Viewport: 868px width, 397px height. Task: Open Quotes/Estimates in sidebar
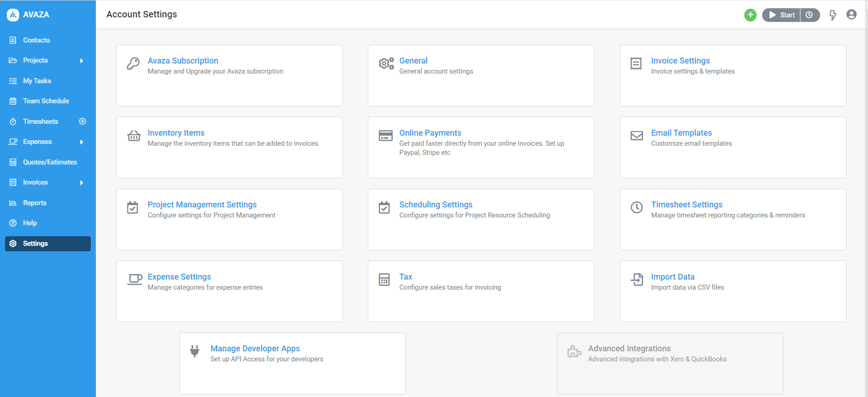coord(50,162)
